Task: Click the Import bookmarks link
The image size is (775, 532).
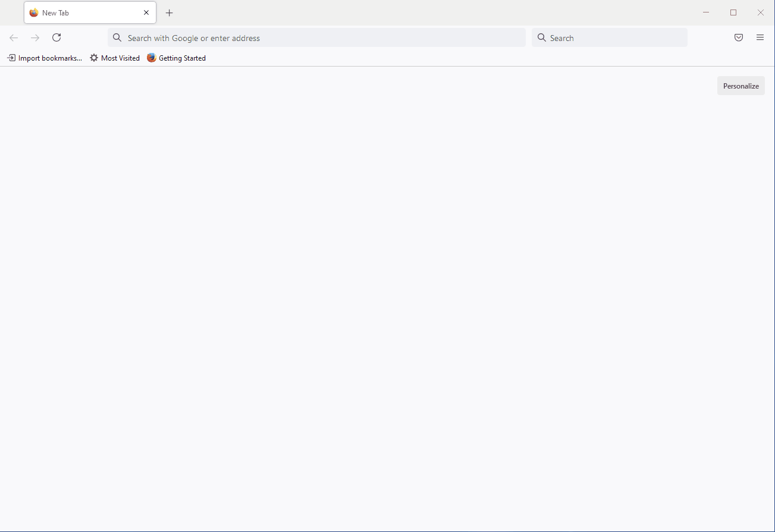Action: (x=49, y=58)
